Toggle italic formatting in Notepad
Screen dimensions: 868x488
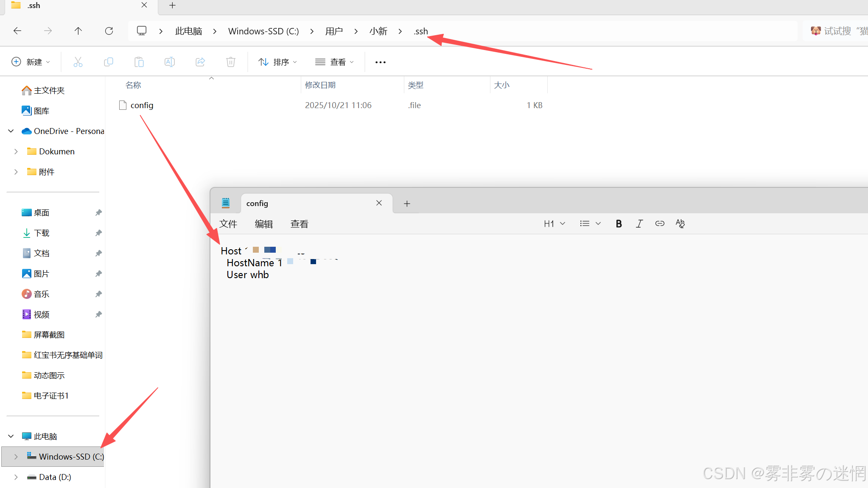639,223
